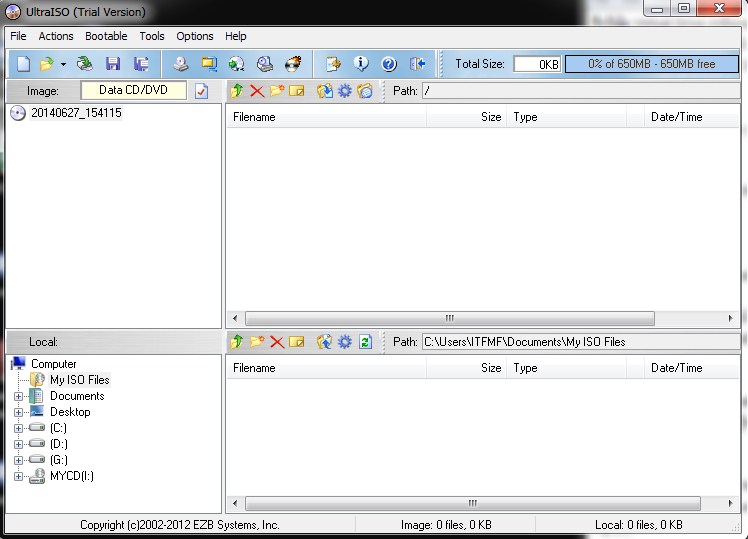Expand the (G:) drive node

tap(18, 460)
